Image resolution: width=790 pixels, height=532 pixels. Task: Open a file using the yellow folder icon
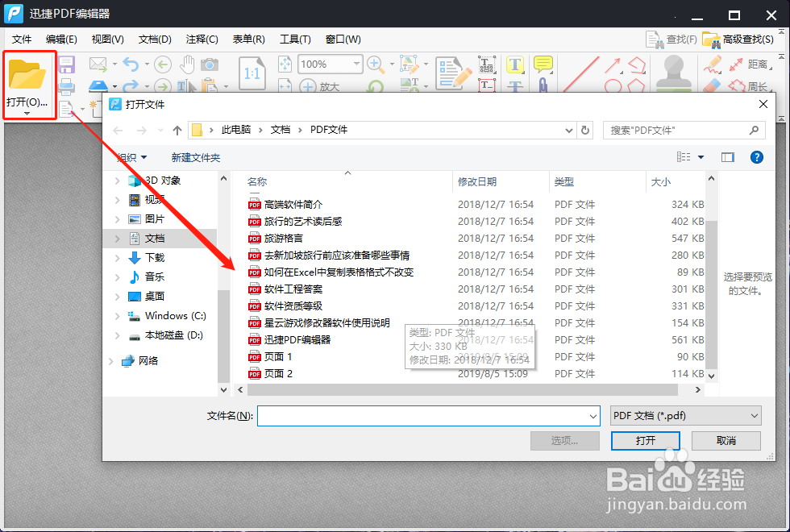pyautogui.click(x=29, y=73)
